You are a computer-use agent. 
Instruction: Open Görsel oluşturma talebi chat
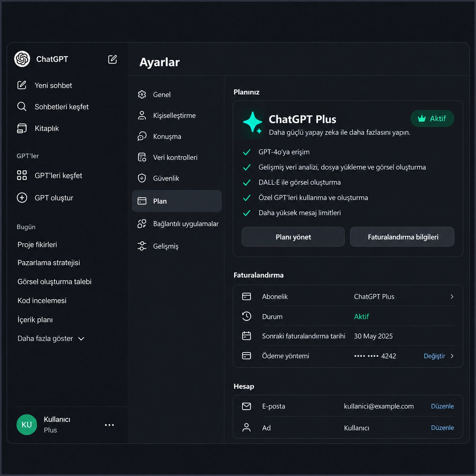54,282
